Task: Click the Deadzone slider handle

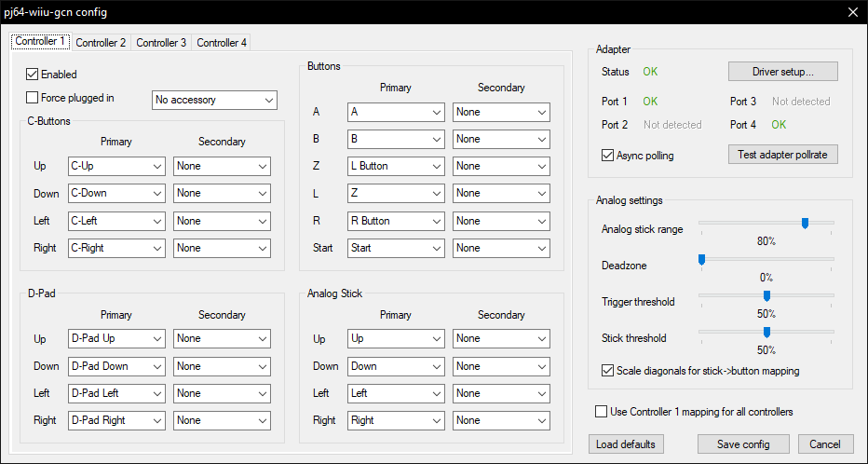Action: (702, 259)
